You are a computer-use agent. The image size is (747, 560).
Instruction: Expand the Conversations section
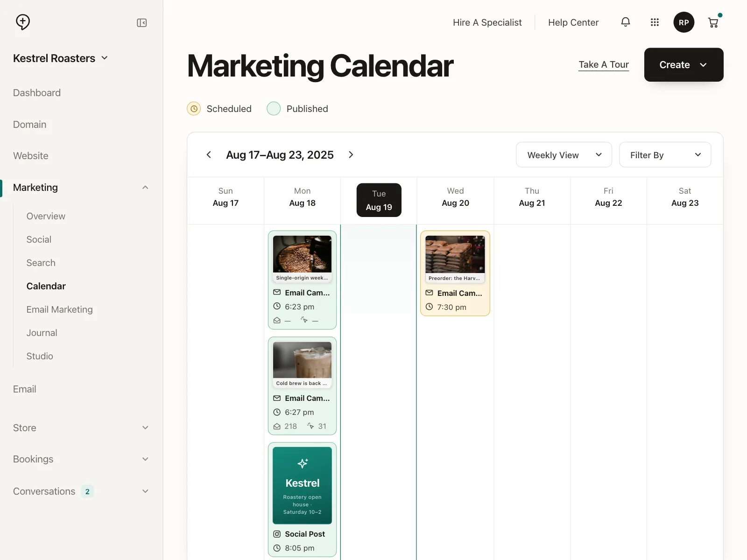pyautogui.click(x=145, y=491)
